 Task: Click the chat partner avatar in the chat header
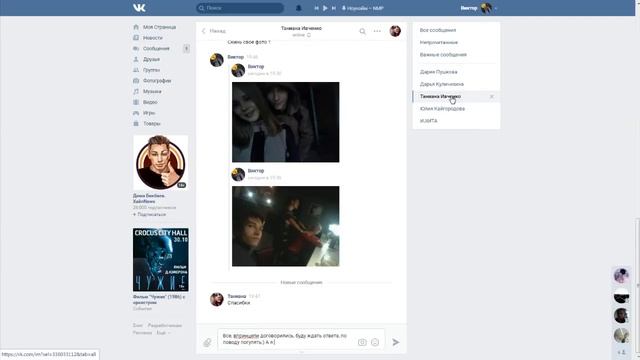tap(395, 31)
